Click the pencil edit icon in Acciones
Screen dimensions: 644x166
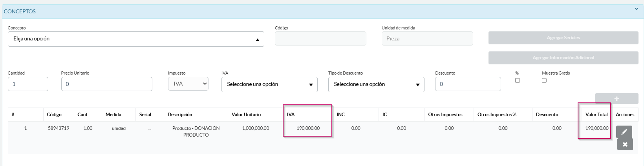point(624,132)
